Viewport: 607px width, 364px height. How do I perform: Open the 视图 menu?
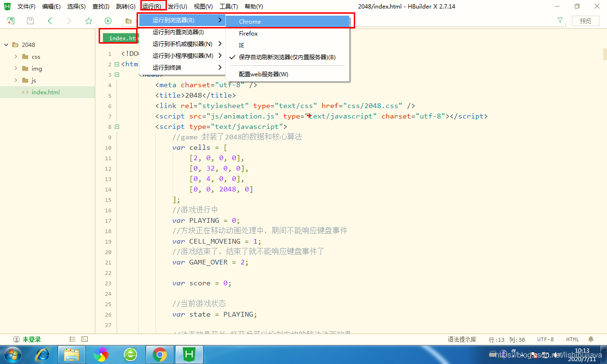point(203,7)
